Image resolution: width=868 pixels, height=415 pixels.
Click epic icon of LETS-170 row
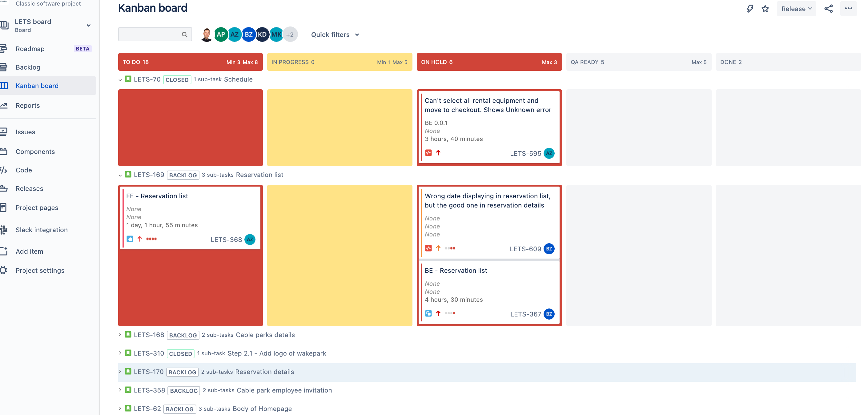(128, 372)
